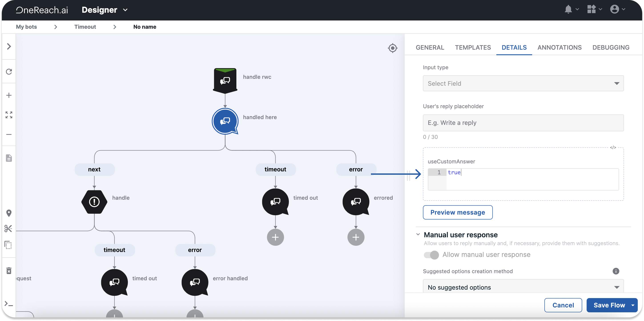Image resolution: width=644 pixels, height=321 pixels.
Task: Click the trash delete icon
Action: pyautogui.click(x=9, y=270)
